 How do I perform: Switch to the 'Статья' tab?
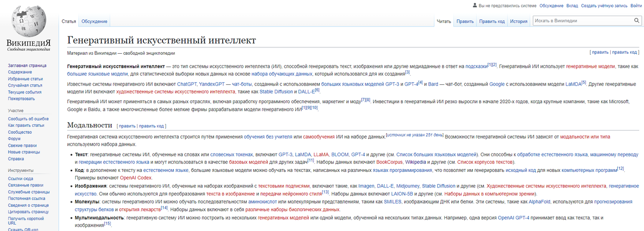[69, 21]
